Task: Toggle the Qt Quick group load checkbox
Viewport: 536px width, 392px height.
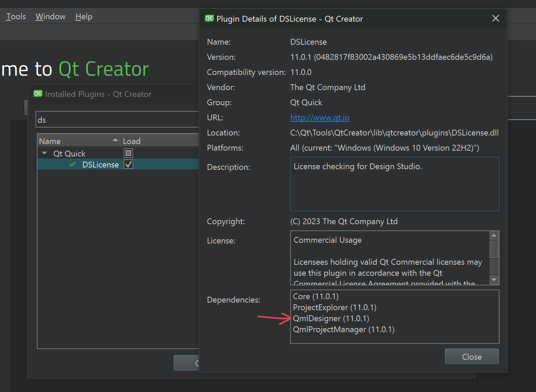Action: (128, 153)
